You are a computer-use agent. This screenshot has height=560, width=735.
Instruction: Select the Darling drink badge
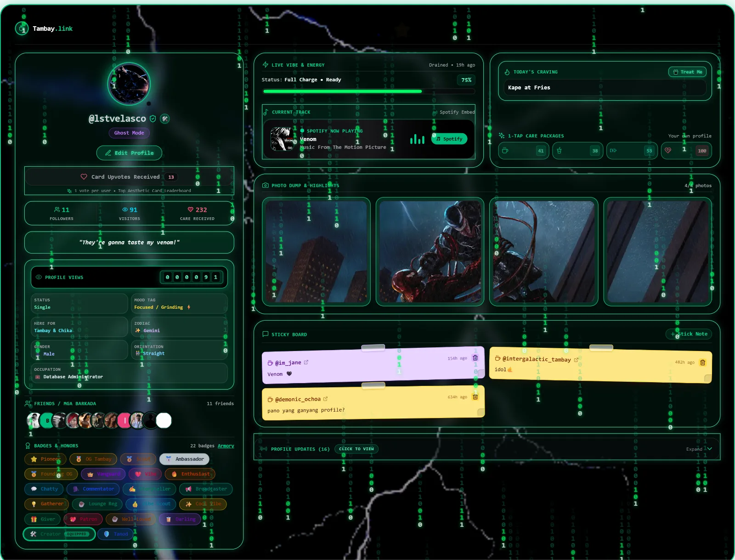point(180,519)
